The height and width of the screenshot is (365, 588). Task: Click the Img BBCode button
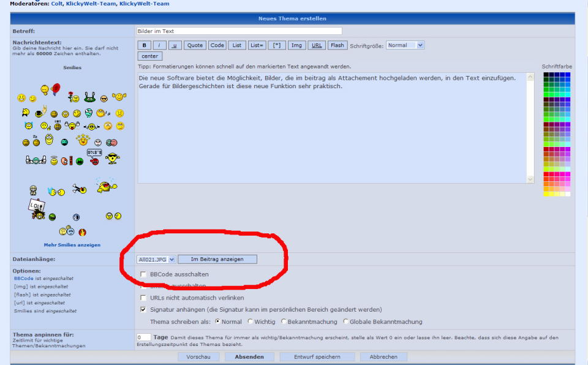coord(296,45)
